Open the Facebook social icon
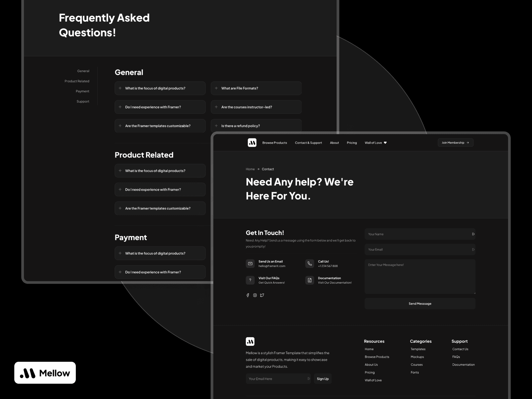The height and width of the screenshot is (399, 532). [x=248, y=295]
